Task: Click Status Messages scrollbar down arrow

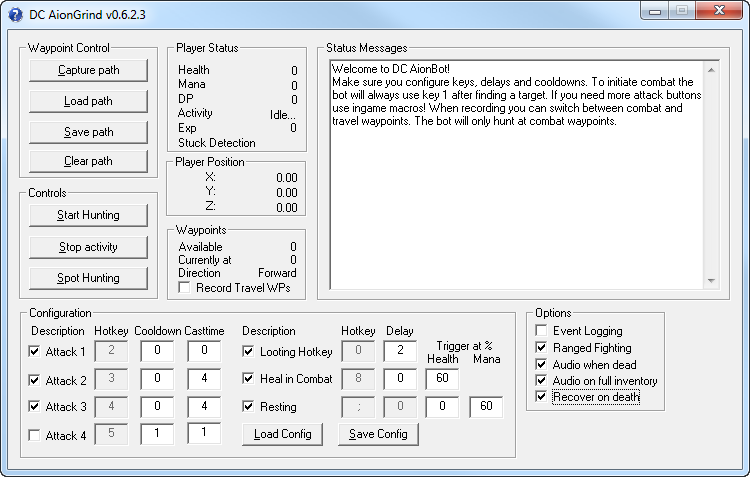Action: [x=711, y=280]
